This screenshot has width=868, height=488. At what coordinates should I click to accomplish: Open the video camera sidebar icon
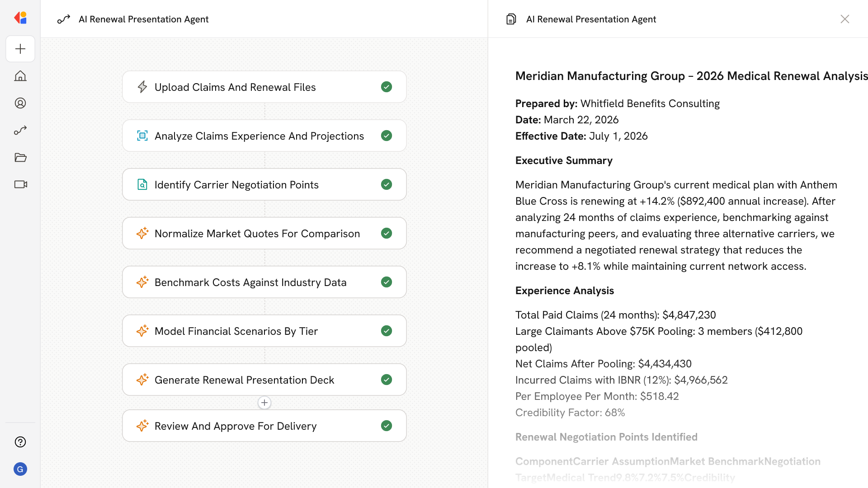[20, 184]
